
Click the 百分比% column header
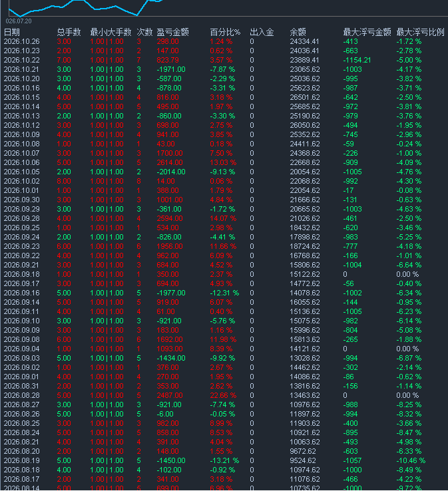[225, 32]
